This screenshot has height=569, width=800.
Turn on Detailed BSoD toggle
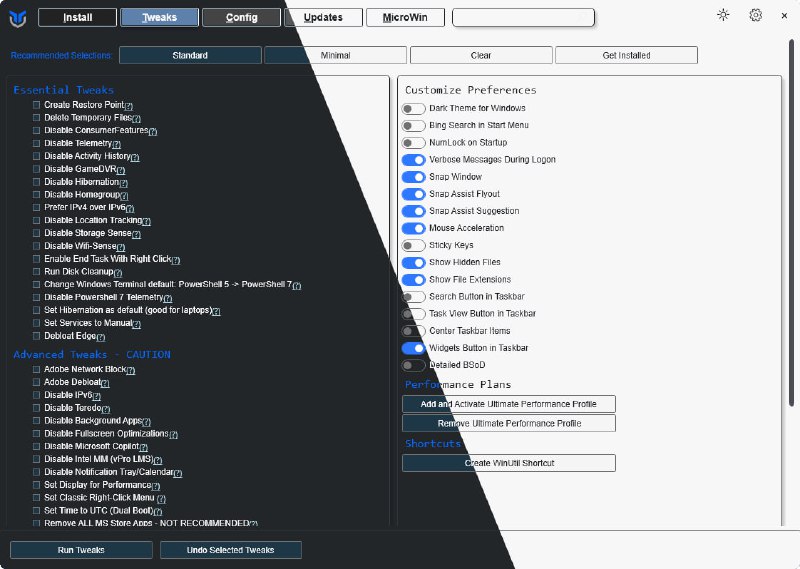413,365
